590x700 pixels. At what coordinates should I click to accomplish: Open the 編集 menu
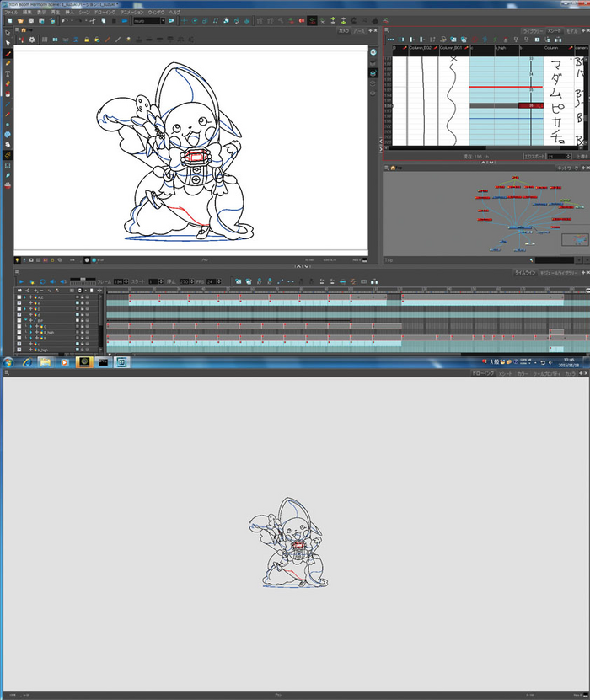[27, 12]
